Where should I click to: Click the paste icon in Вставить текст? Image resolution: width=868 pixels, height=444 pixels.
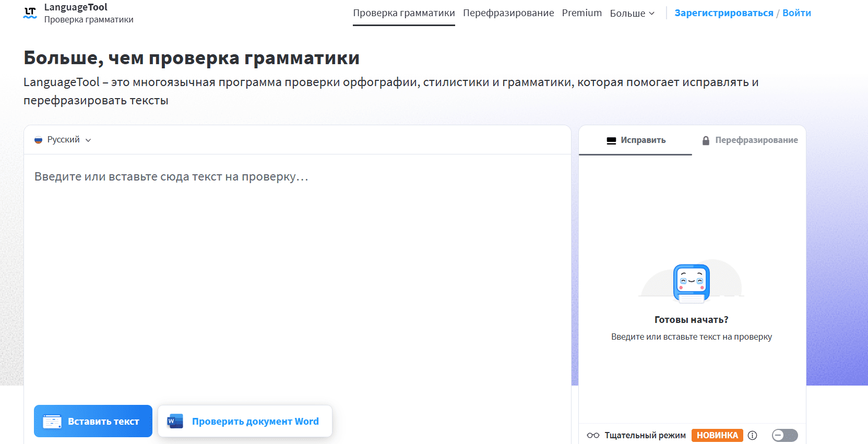pyautogui.click(x=52, y=421)
